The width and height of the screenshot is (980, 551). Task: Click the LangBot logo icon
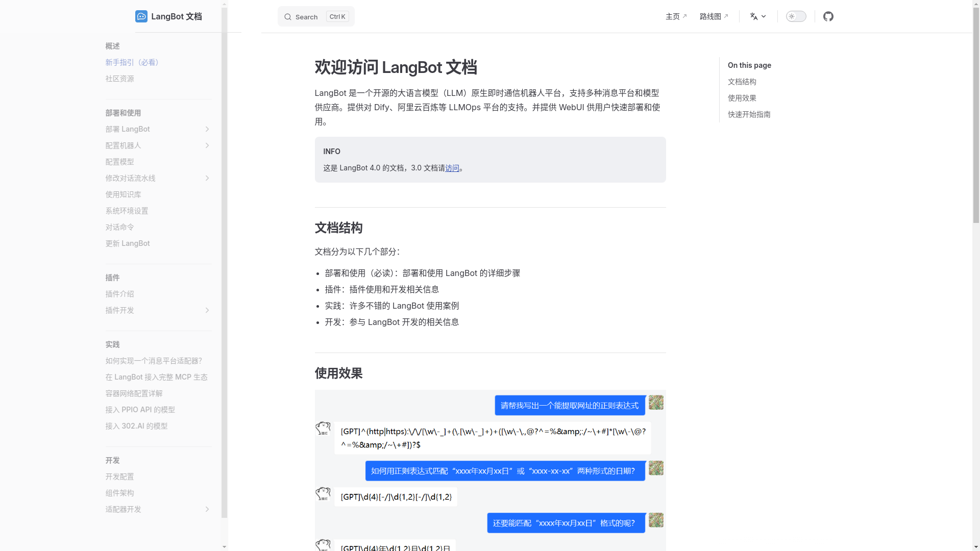(x=141, y=16)
